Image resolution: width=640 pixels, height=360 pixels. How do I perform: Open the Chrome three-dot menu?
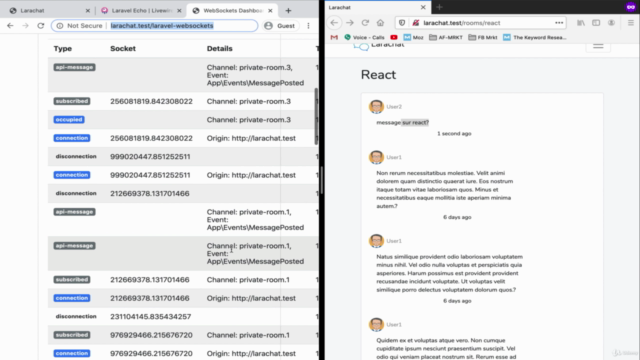pyautogui.click(x=308, y=26)
